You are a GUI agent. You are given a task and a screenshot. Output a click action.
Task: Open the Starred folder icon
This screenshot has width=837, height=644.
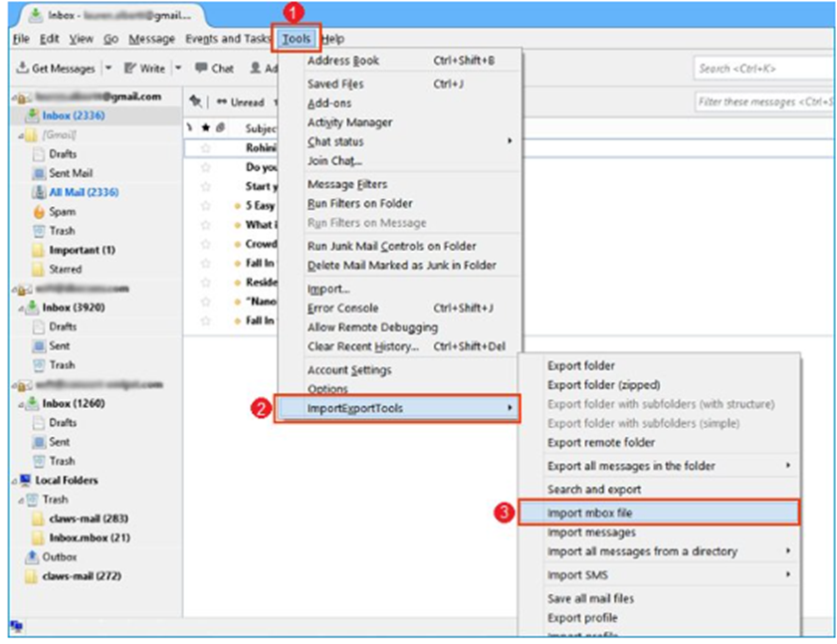40,267
